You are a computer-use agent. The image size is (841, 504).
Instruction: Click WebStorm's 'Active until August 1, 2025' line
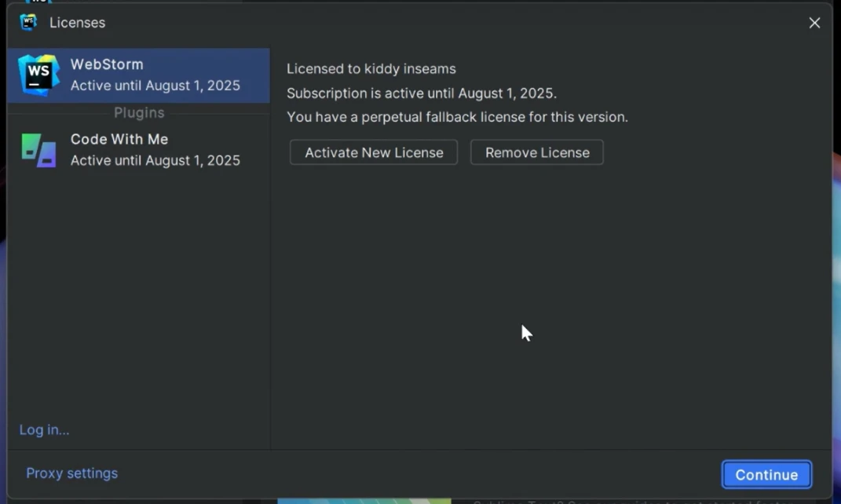[x=155, y=86]
